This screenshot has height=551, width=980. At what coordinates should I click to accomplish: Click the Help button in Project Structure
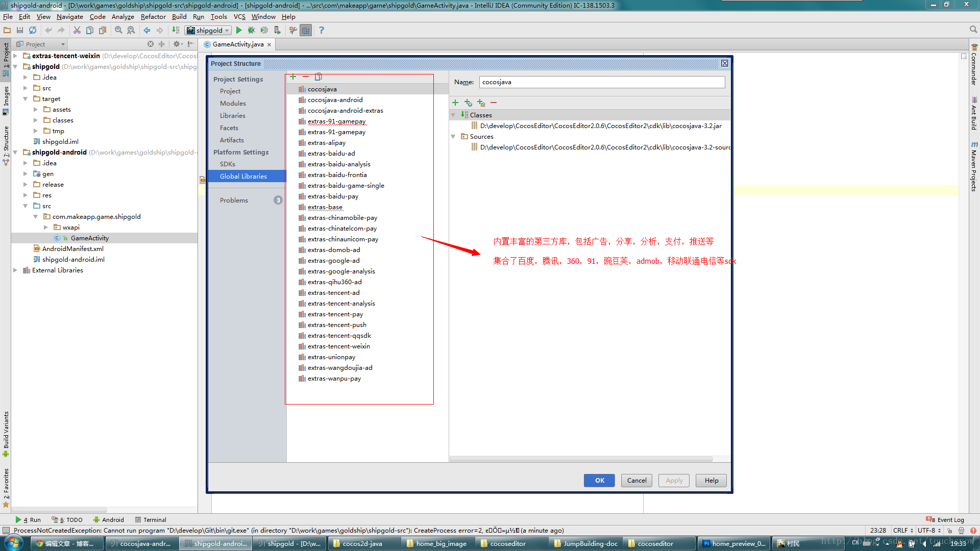point(711,481)
